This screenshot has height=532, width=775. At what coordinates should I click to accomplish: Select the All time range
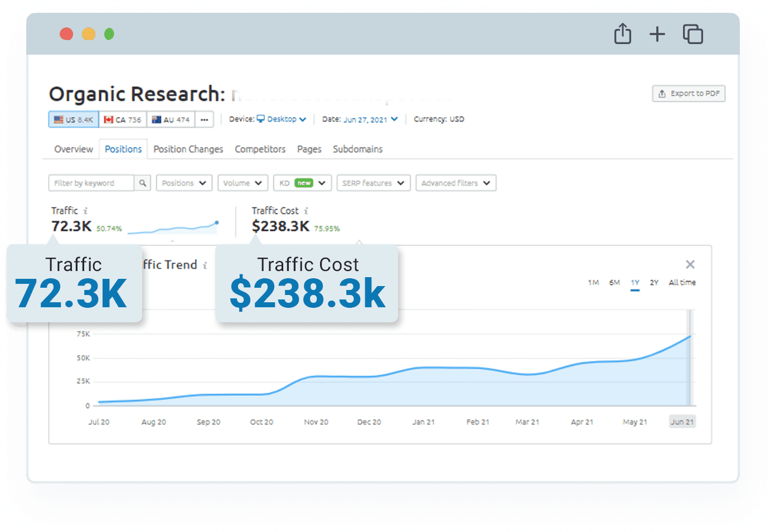[682, 283]
